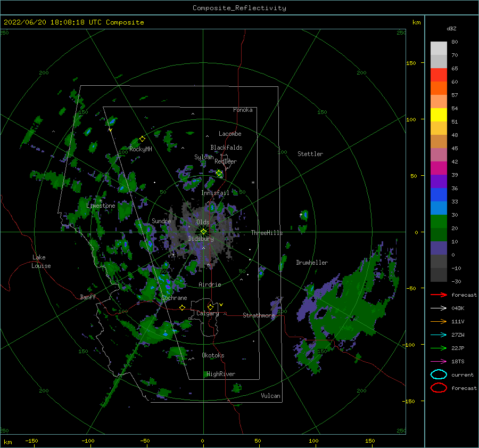The image size is (479, 448).
Task: Pick the 33 dBZ blue color swatch
Action: pos(439,194)
